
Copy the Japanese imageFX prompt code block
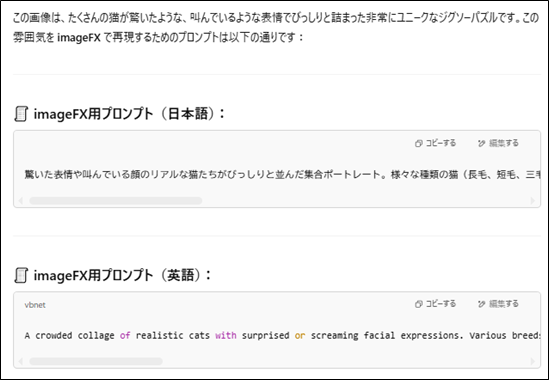(436, 143)
